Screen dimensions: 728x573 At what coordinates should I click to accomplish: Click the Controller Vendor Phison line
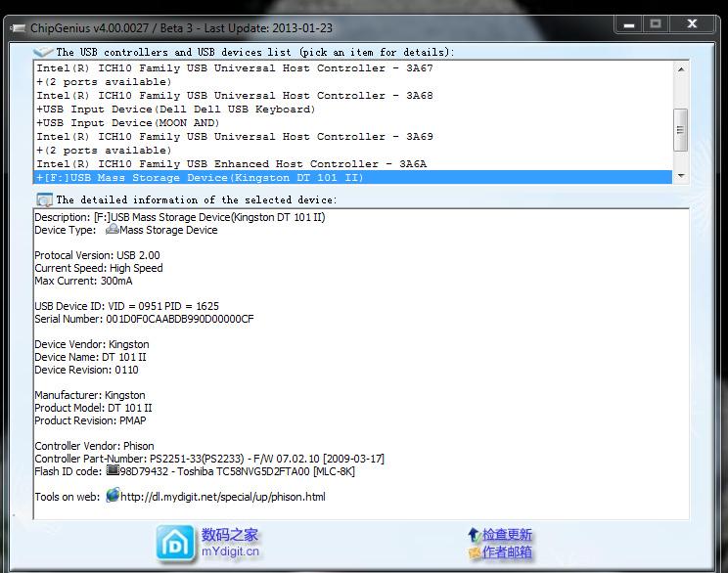tap(94, 446)
